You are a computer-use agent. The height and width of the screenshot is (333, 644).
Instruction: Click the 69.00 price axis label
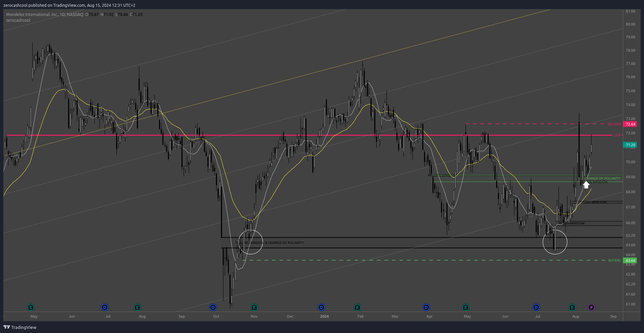(x=630, y=177)
